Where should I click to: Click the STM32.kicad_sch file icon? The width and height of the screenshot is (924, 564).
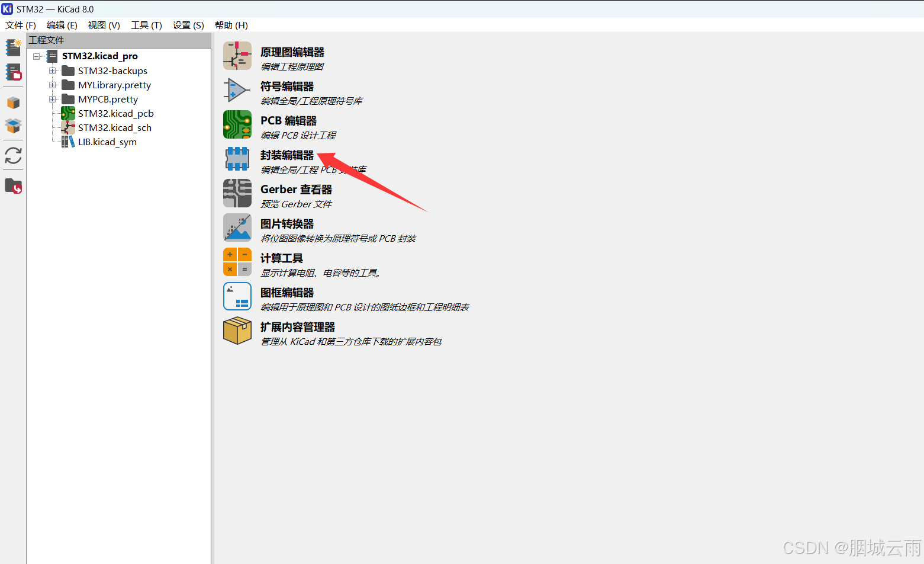coord(68,128)
